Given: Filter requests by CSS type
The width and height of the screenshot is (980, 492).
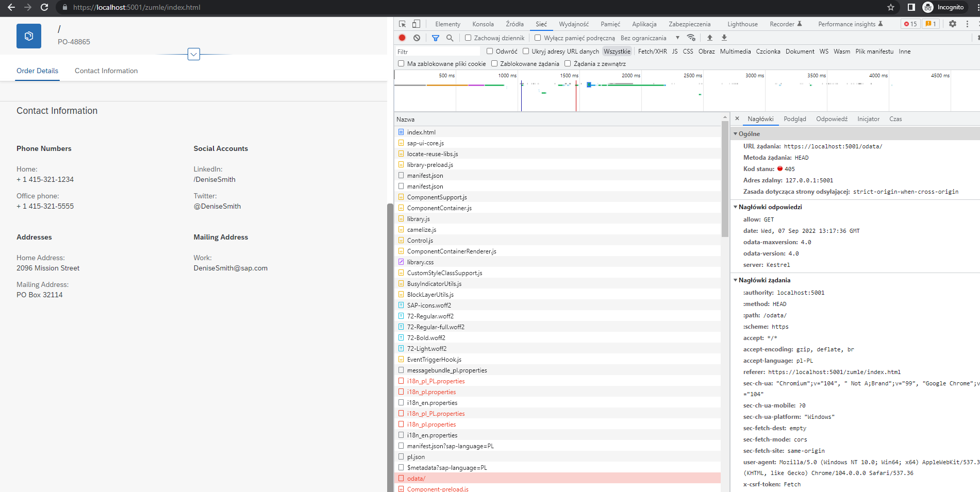Looking at the screenshot, I should click(x=688, y=52).
